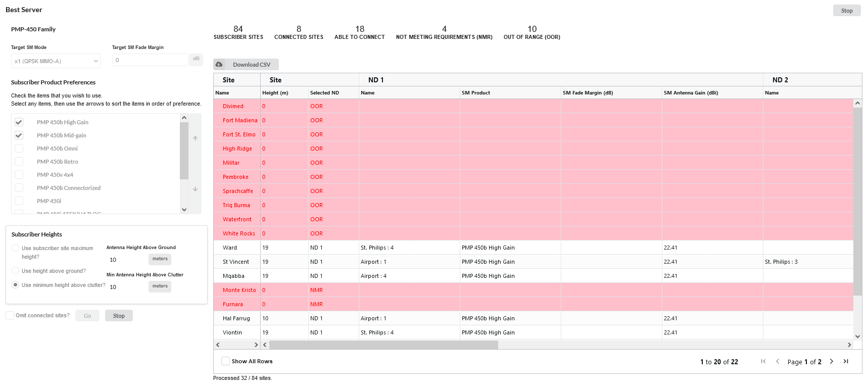Click product list scroll-up arrow

click(x=184, y=118)
